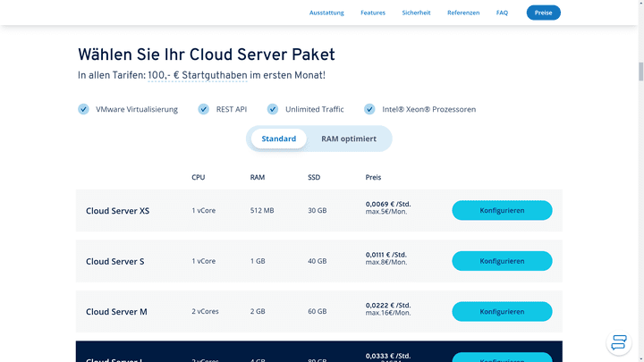Viewport: 644px width, 362px height.
Task: Click the 100,- € Startguthaben link
Action: [198, 76]
